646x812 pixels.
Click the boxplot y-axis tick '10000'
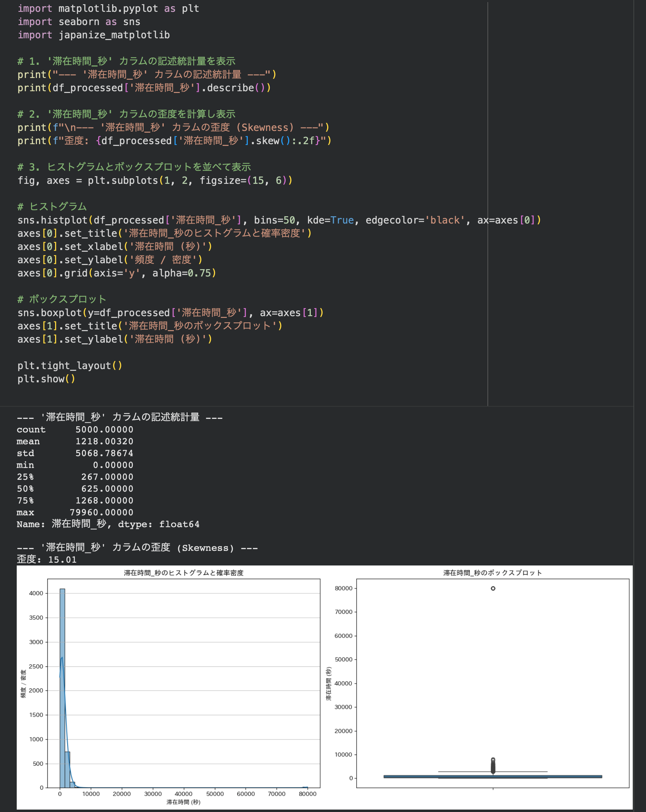pyautogui.click(x=343, y=755)
